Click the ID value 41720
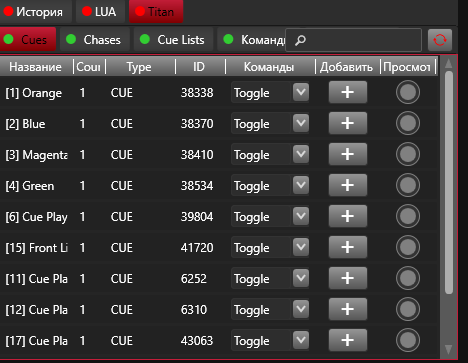The width and height of the screenshot is (468, 363). pyautogui.click(x=197, y=248)
